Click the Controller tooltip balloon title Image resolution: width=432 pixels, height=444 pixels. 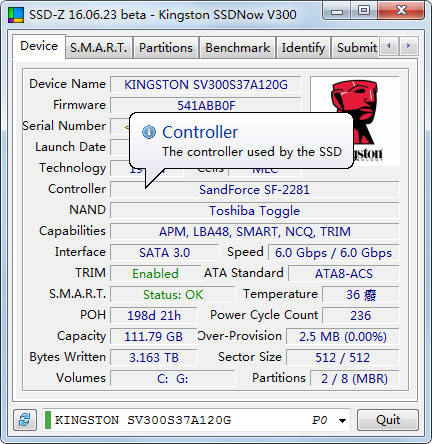[x=200, y=132]
